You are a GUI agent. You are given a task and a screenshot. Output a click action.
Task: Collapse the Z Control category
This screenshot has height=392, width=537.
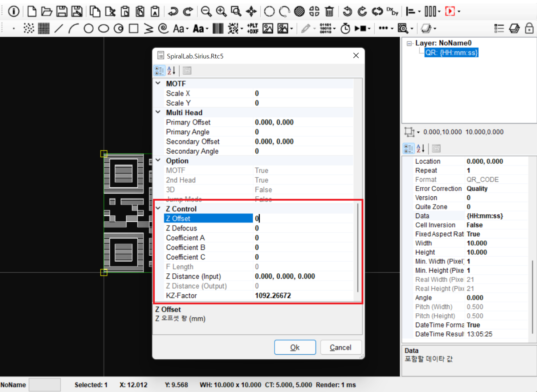point(158,208)
